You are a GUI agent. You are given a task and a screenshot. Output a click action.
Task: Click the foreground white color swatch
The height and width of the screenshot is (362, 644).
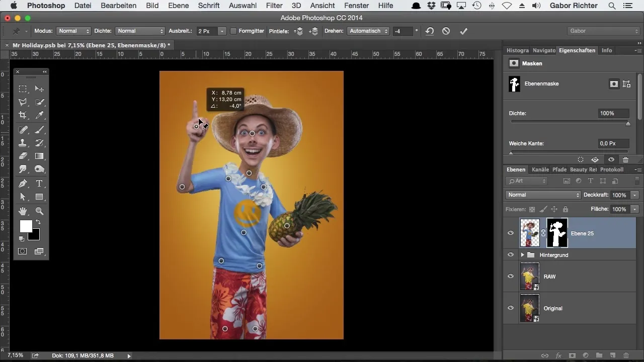tap(26, 226)
